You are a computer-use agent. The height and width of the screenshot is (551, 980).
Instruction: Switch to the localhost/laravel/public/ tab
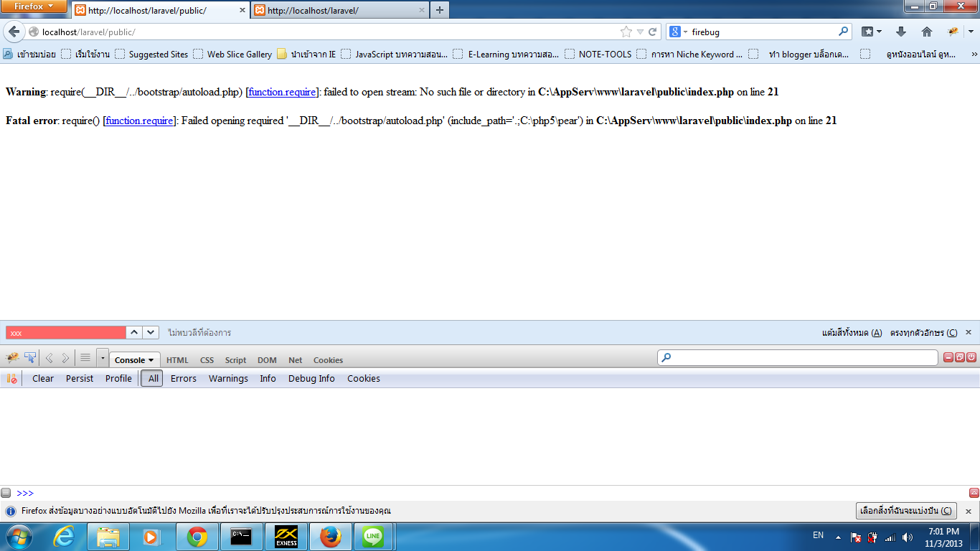(x=159, y=10)
